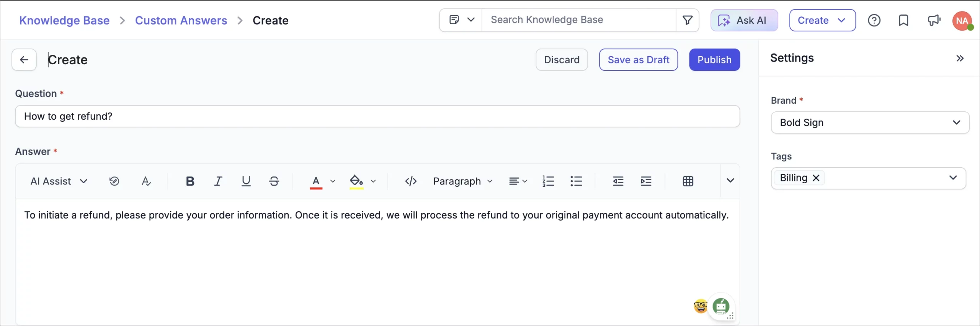Click the help question mark icon
Viewport: 980px width, 326px height.
click(874, 20)
